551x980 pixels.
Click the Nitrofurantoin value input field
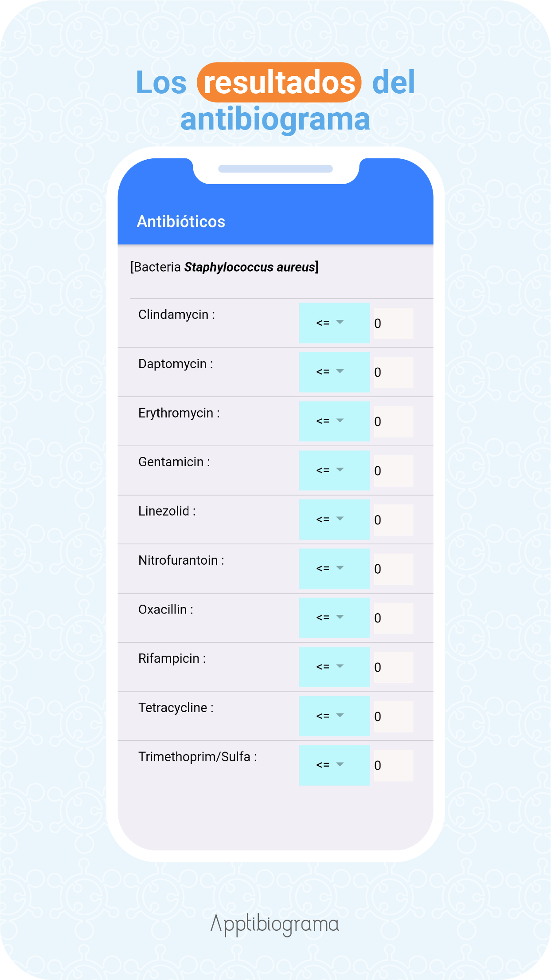tap(393, 569)
